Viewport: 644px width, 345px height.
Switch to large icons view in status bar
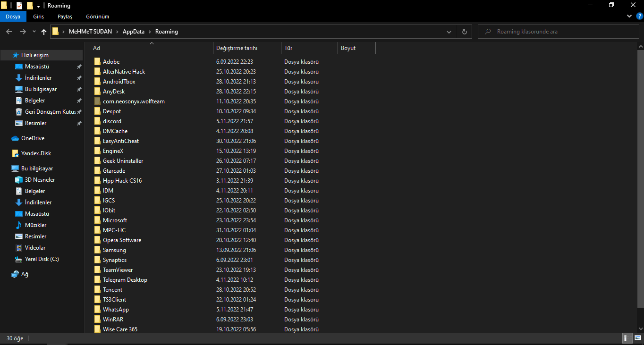[x=637, y=338]
